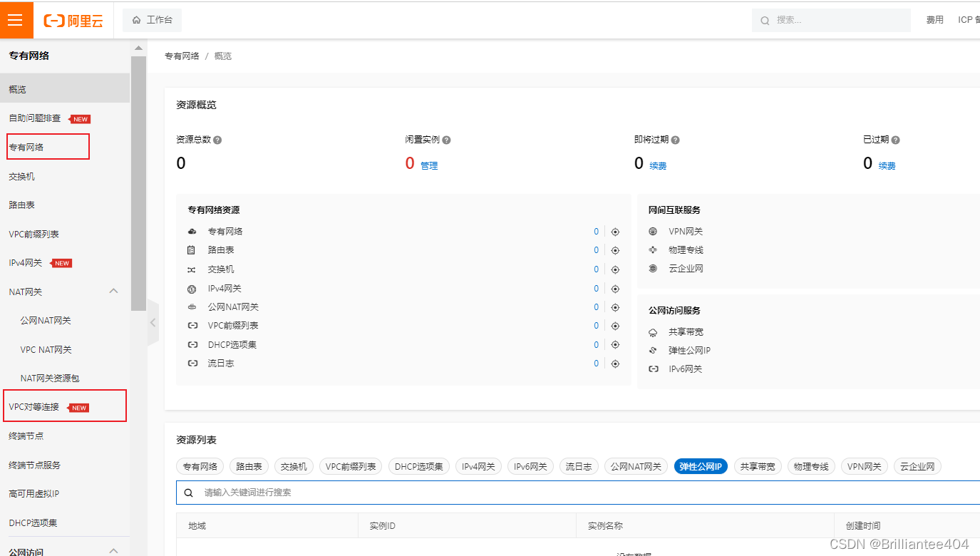
Task: Click the locate icon in 流日志 resource row
Action: pyautogui.click(x=615, y=364)
